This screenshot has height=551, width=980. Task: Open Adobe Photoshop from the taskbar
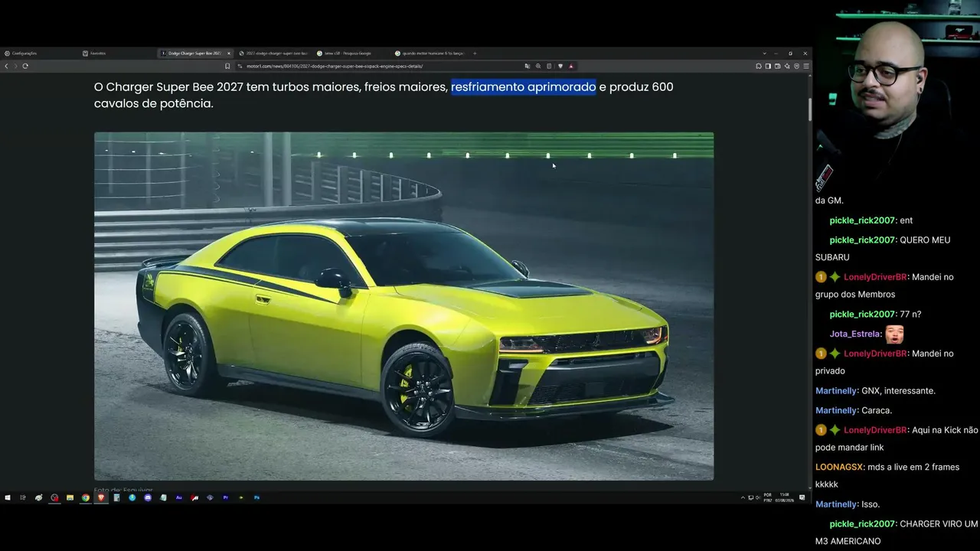click(x=256, y=497)
